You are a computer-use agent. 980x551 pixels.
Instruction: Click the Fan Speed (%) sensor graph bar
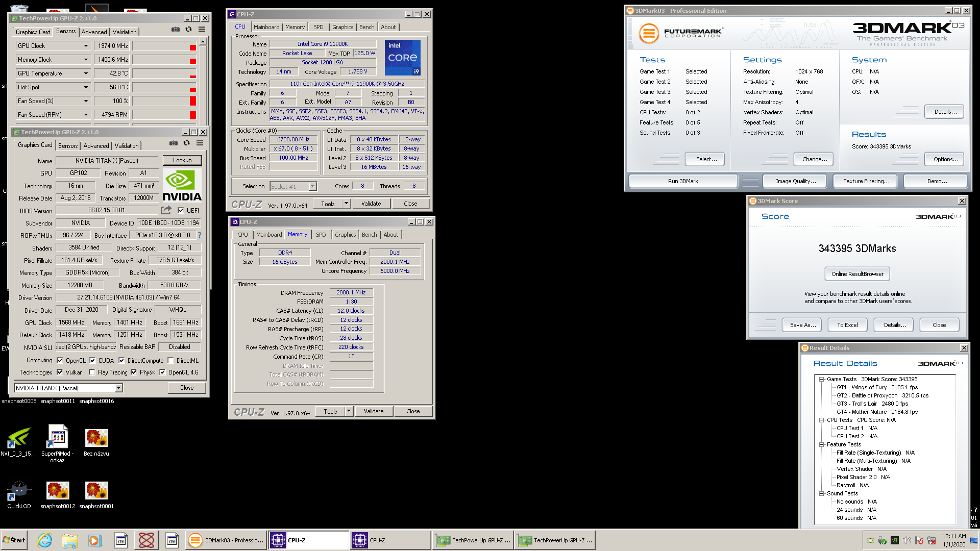click(164, 101)
